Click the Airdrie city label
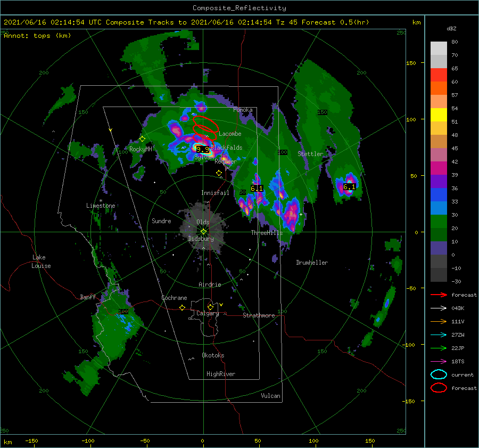The image size is (479, 448). (210, 284)
